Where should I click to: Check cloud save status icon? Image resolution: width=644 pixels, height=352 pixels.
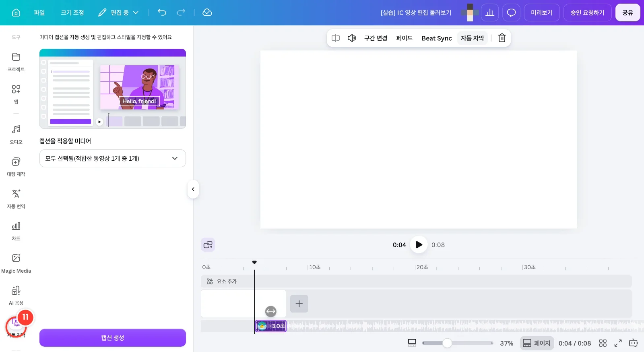[x=207, y=12]
